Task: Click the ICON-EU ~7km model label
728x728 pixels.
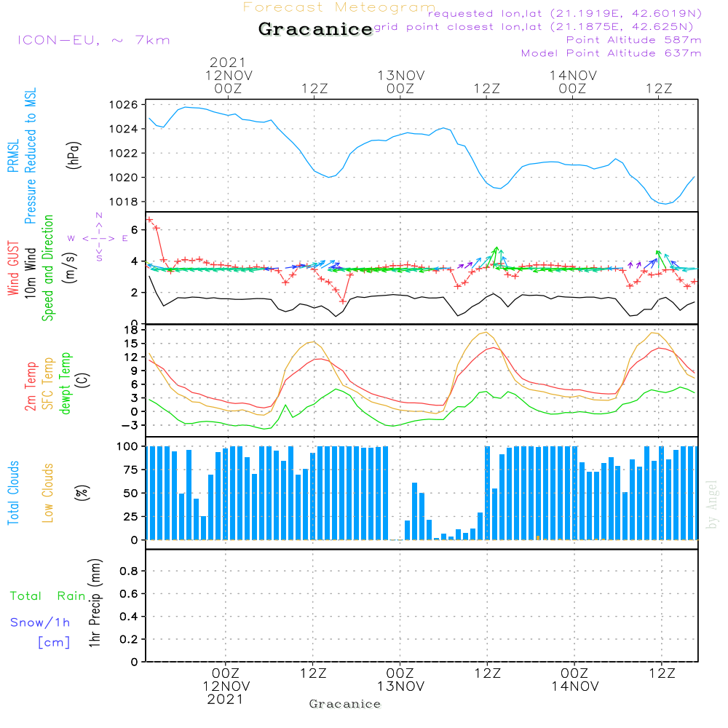Action: tap(94, 40)
